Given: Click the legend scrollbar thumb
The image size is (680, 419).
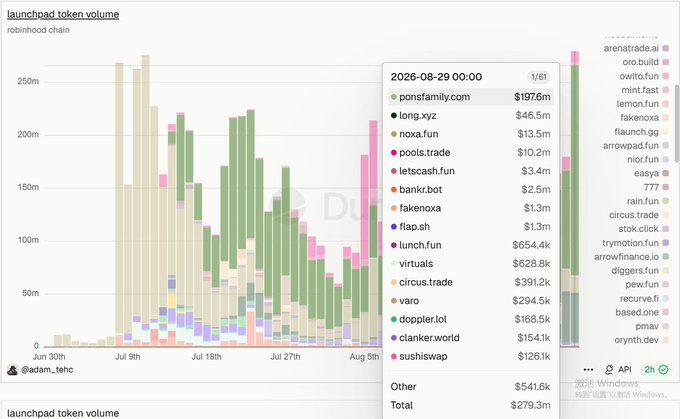Looking at the screenshot, I should coord(677,124).
